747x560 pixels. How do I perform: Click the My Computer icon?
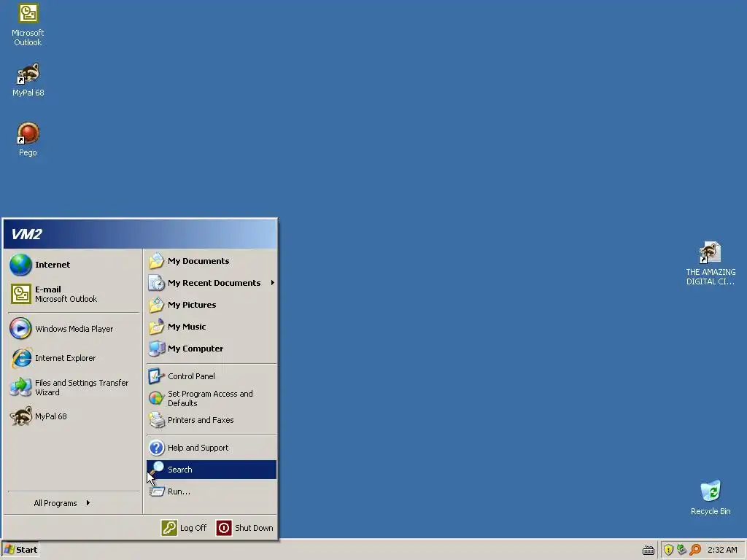pyautogui.click(x=156, y=349)
